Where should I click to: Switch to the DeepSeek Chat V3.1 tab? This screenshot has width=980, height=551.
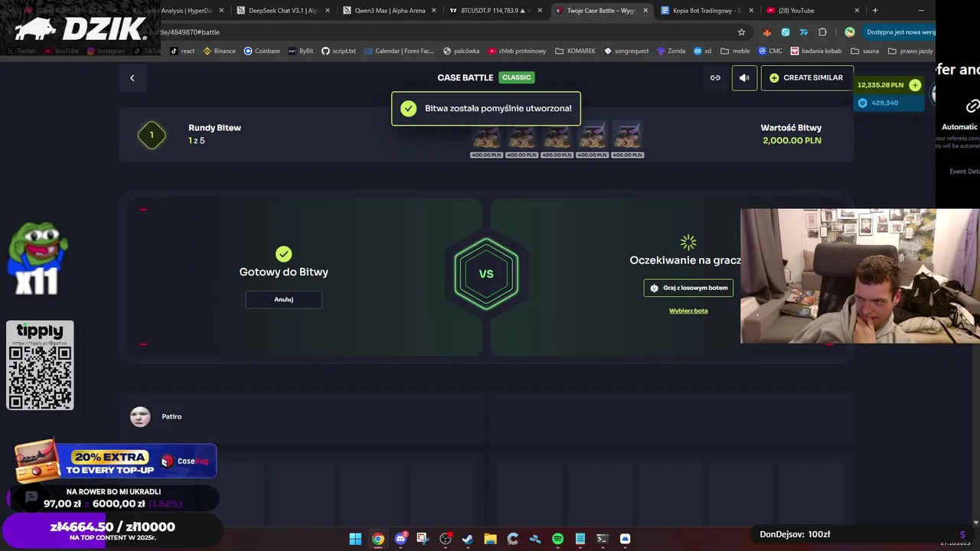[x=283, y=11]
